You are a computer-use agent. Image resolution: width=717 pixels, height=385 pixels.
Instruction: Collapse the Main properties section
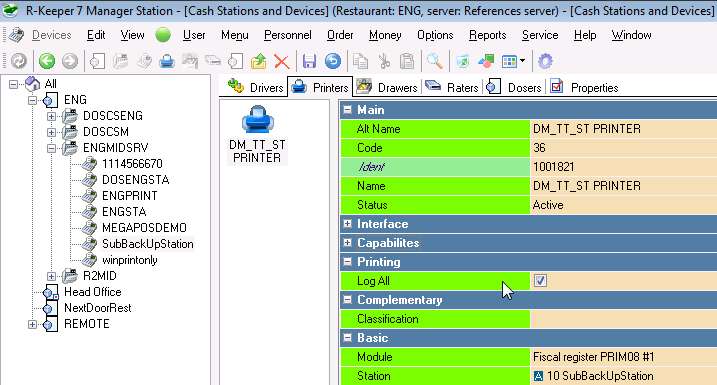click(x=348, y=110)
